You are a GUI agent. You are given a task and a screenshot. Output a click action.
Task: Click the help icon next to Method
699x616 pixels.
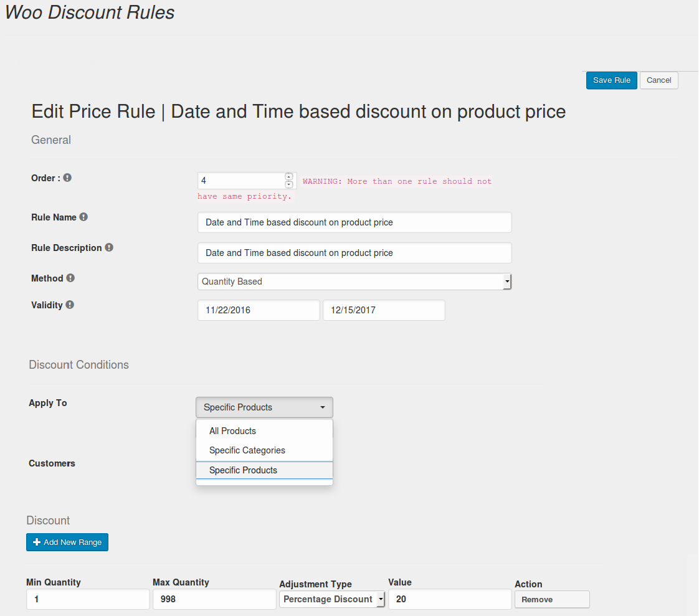click(70, 278)
